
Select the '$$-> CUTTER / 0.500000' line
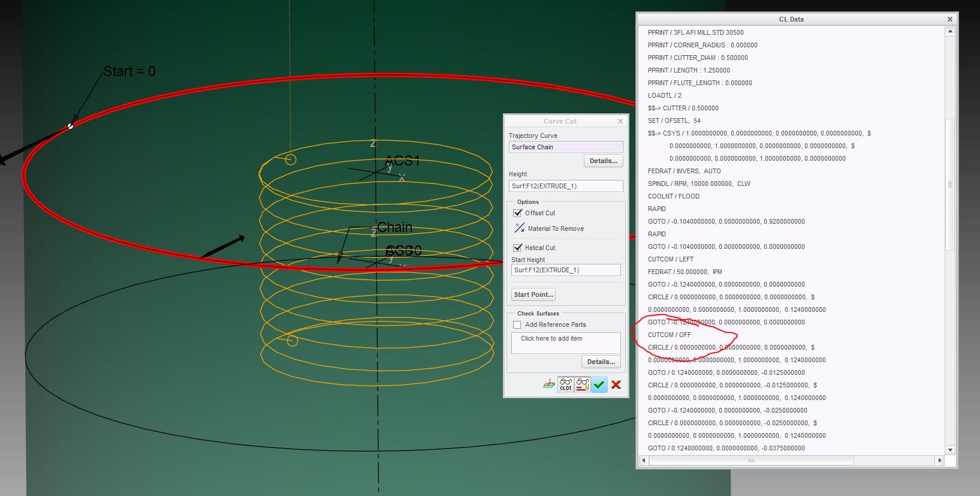(x=683, y=108)
